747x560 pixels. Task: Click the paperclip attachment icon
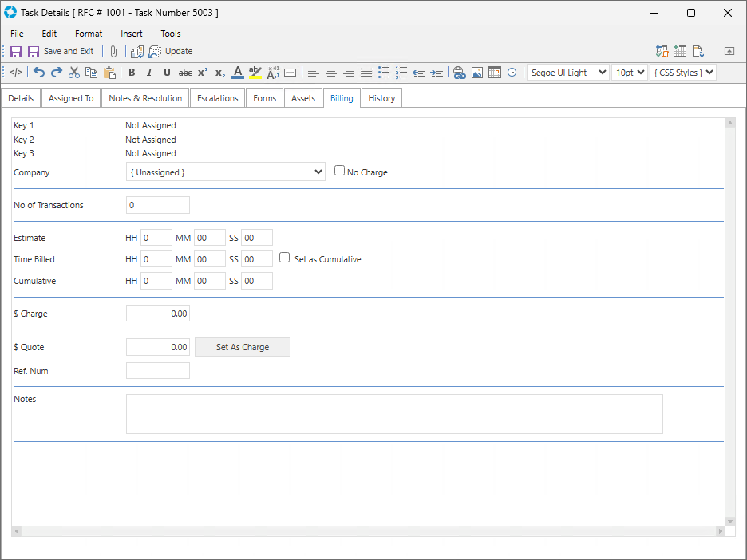(x=113, y=51)
